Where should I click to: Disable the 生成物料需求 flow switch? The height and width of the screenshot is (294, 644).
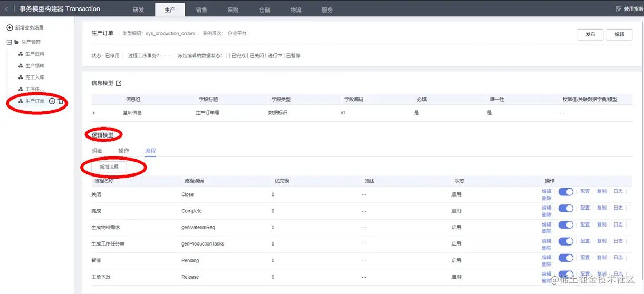pyautogui.click(x=566, y=225)
